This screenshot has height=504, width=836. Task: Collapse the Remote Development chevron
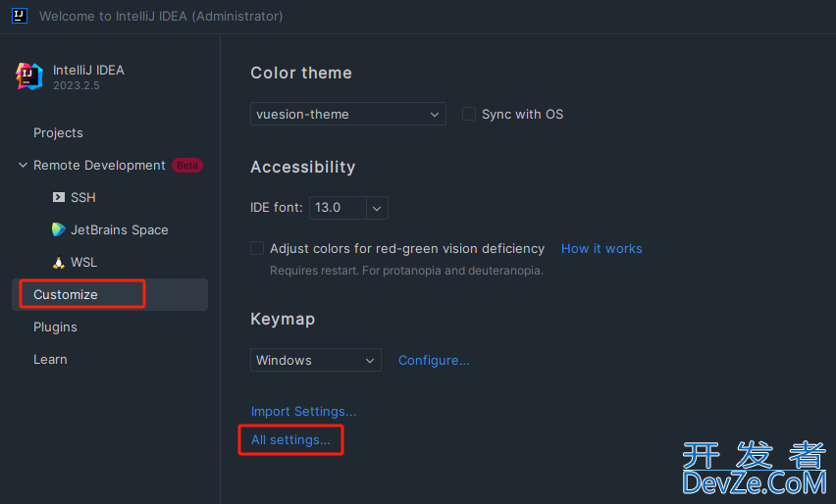(23, 165)
